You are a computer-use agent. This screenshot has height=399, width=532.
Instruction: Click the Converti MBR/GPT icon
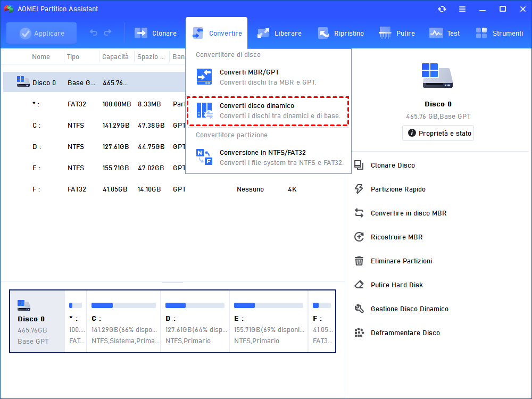pos(204,77)
